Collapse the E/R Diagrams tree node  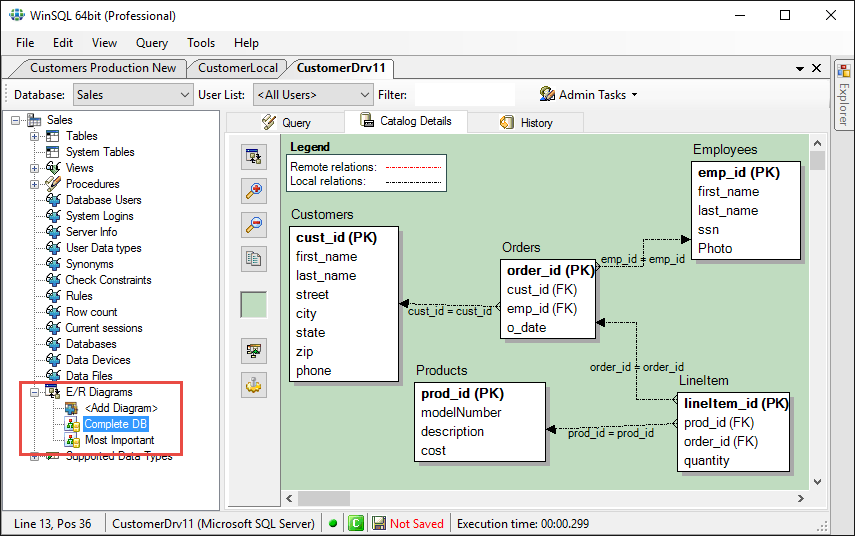[x=34, y=392]
